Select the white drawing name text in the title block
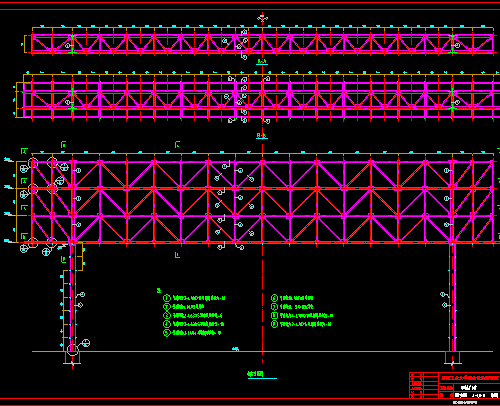The width and height of the screenshot is (500, 406). (468, 387)
